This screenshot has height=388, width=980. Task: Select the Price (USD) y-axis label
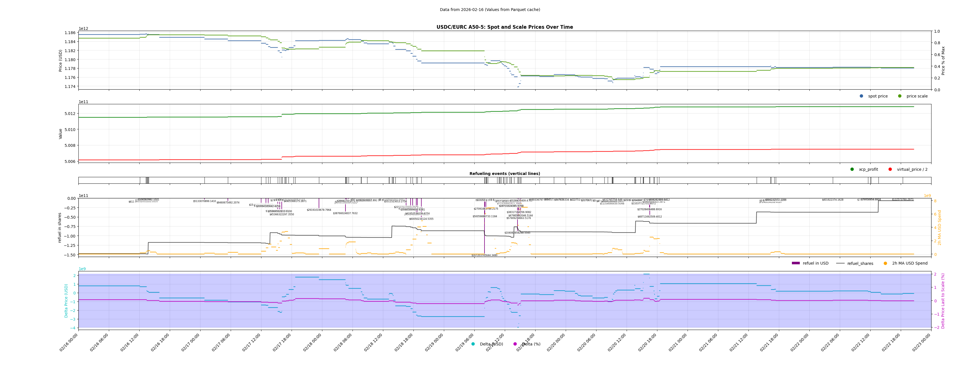point(60,60)
